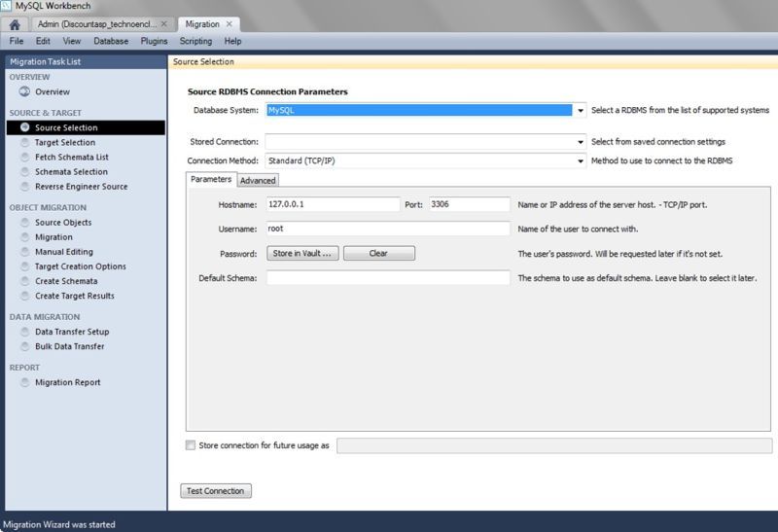Click the Migration step icon in task list
Viewport: 778px width, 532px height.
(24, 237)
